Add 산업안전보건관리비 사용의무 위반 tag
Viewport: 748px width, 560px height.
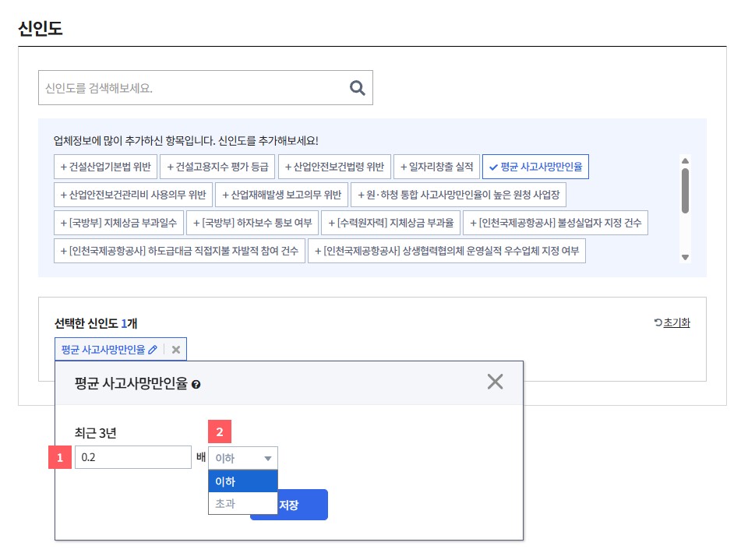[x=133, y=195]
